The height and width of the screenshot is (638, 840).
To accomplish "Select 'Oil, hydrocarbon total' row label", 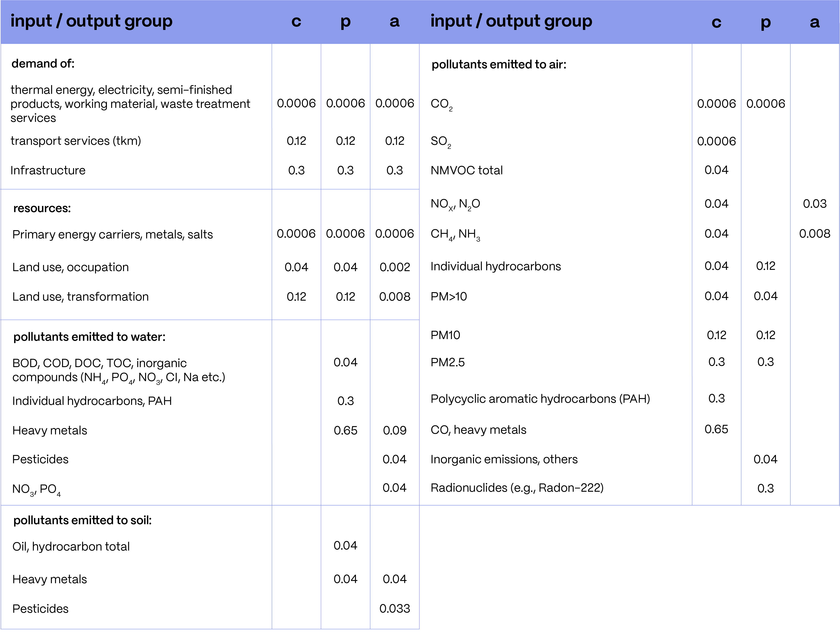I will pos(71,546).
